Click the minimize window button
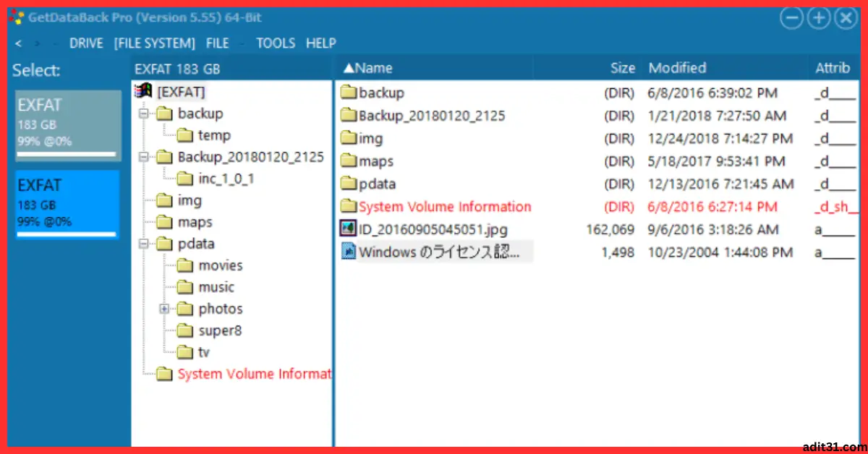Viewport: 868px width, 454px height. coord(791,19)
